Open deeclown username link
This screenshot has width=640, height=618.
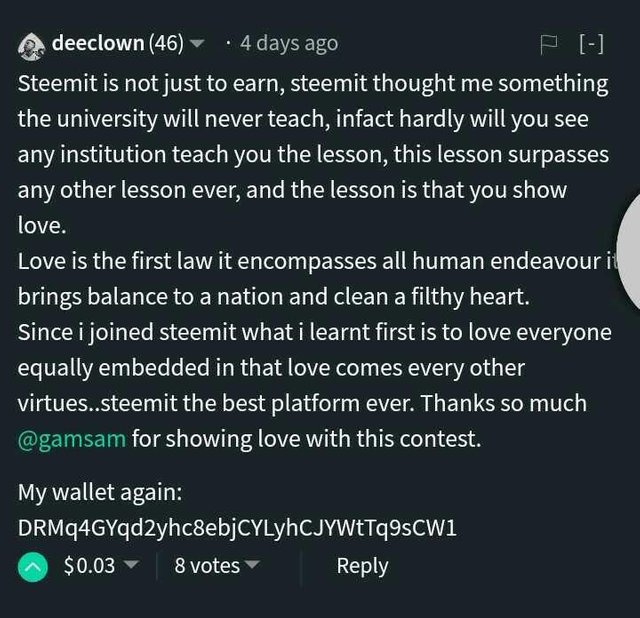(98, 43)
